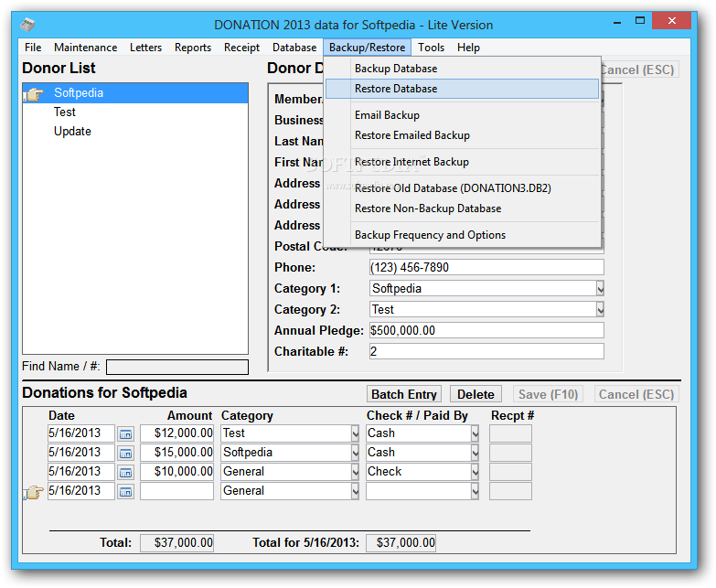
Task: Click Recpt # field in the $12,000.00 row
Action: coord(510,433)
